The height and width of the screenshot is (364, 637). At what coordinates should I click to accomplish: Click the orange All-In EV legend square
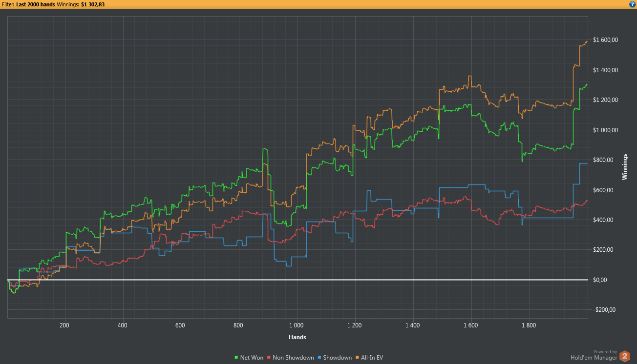pyautogui.click(x=358, y=358)
